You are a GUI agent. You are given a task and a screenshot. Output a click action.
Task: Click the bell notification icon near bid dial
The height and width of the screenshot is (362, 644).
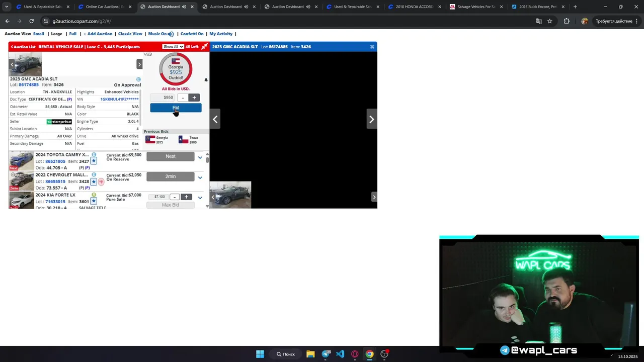tap(206, 80)
